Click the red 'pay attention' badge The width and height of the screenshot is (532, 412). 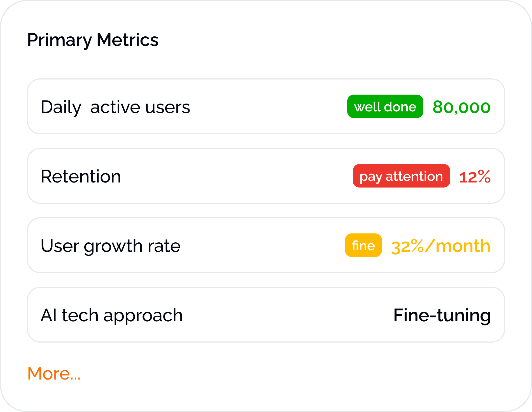pyautogui.click(x=401, y=176)
